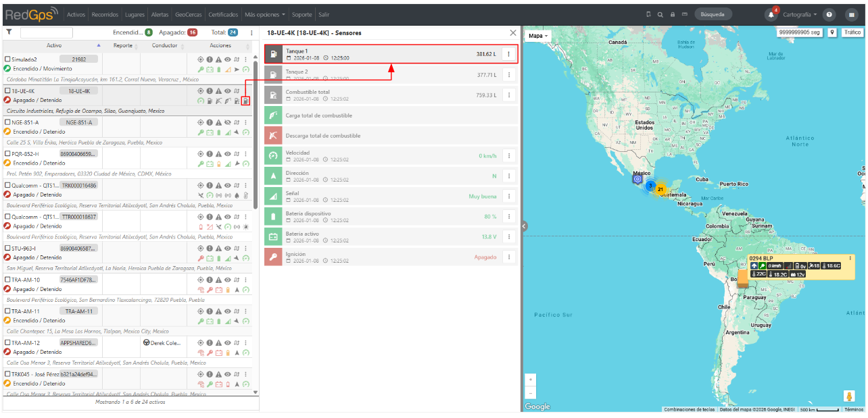Open the Alertas menu
Viewport: 868px width, 418px height.
(x=160, y=14)
